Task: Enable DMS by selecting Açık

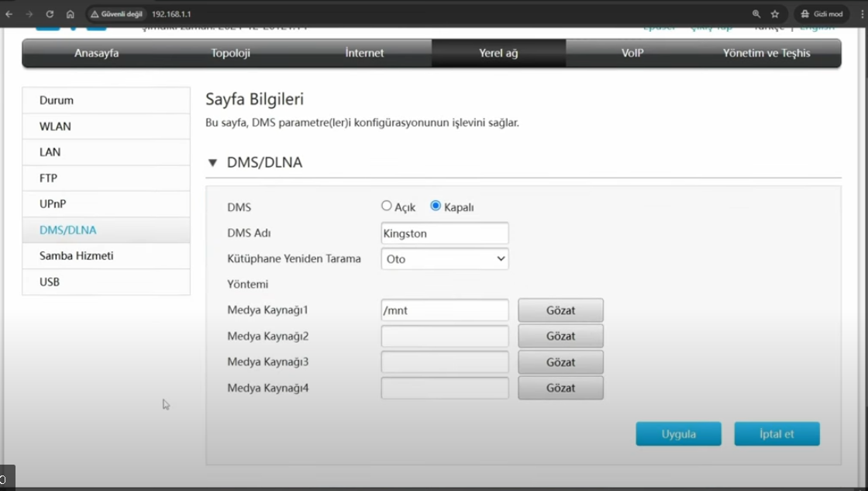Action: 386,206
